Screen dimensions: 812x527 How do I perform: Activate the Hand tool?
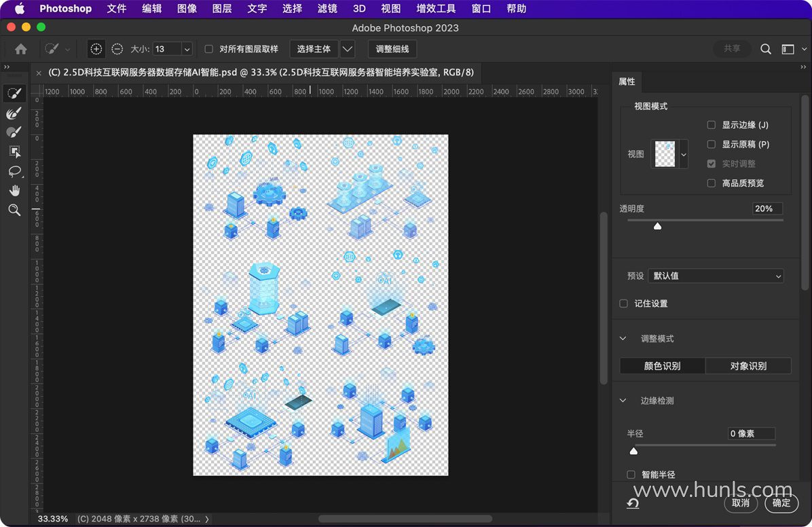click(14, 191)
